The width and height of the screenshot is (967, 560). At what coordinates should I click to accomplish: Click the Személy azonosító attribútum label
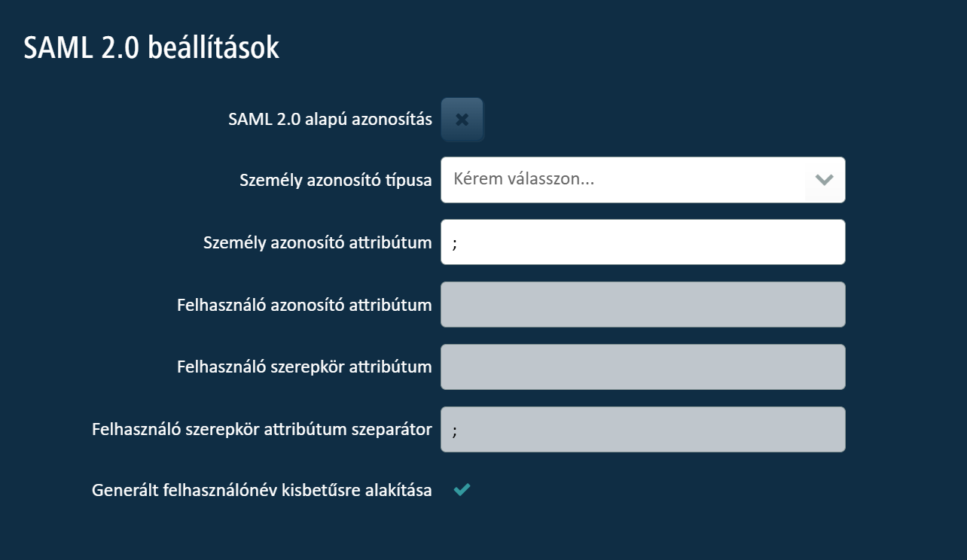(x=318, y=243)
